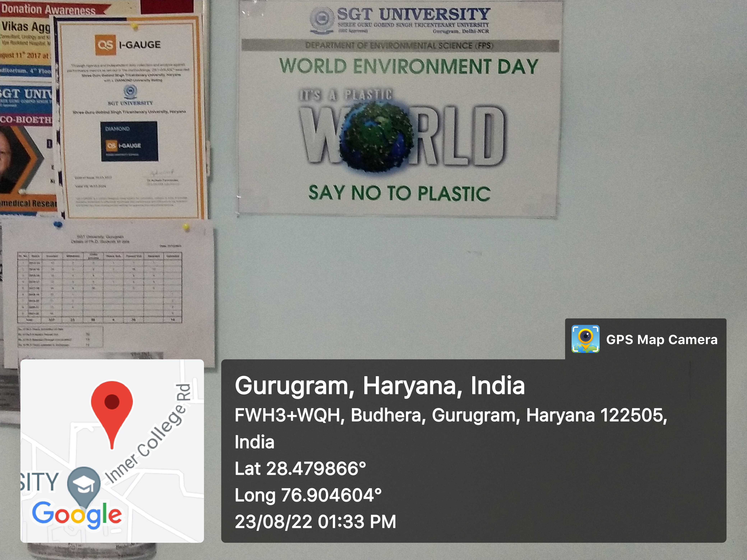Viewport: 747px width, 560px height.
Task: Click the timestamp '23/08/22 01:33 PM'
Action: [x=315, y=522]
